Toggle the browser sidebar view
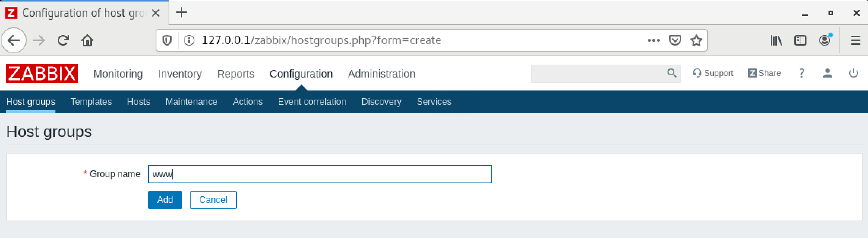 pyautogui.click(x=800, y=40)
